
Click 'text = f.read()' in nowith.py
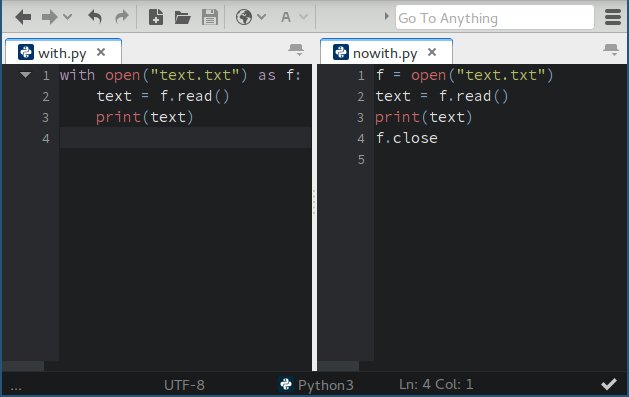(x=442, y=96)
